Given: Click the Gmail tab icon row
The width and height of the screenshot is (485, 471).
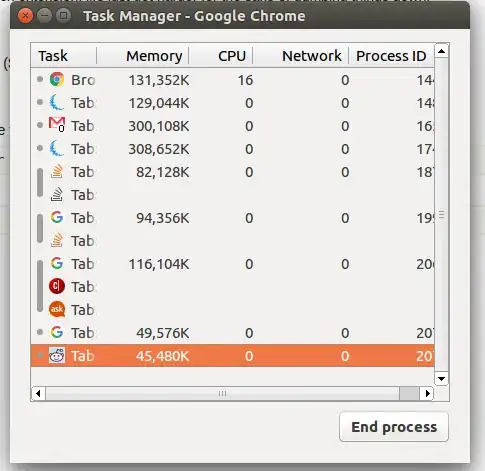Looking at the screenshot, I should [232, 126].
